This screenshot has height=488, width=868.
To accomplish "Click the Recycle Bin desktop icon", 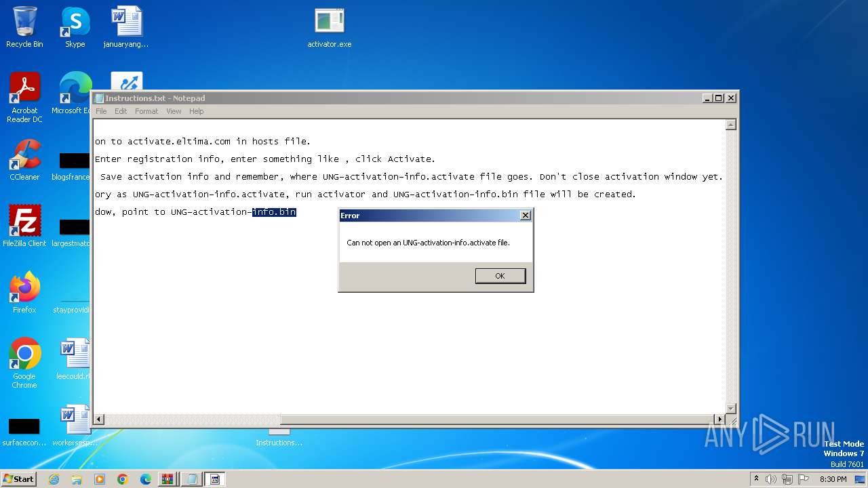I will click(x=24, y=27).
